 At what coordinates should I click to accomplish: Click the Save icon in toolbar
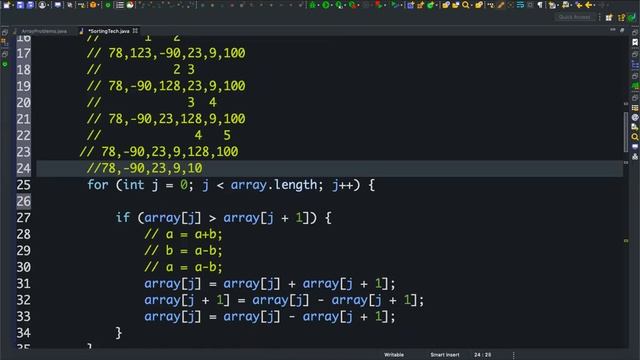coord(20,5)
